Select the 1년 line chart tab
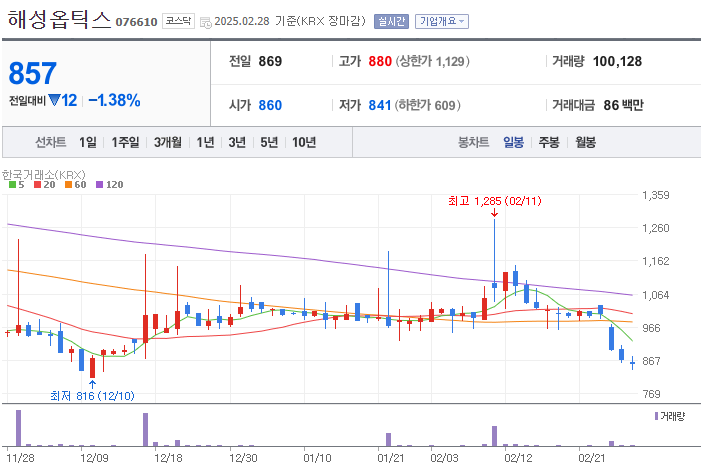This screenshot has height=467, width=701. point(206,143)
